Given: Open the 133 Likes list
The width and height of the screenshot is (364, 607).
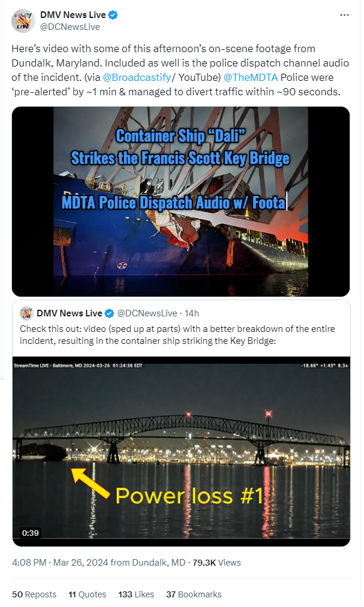Looking at the screenshot, I should click(136, 594).
